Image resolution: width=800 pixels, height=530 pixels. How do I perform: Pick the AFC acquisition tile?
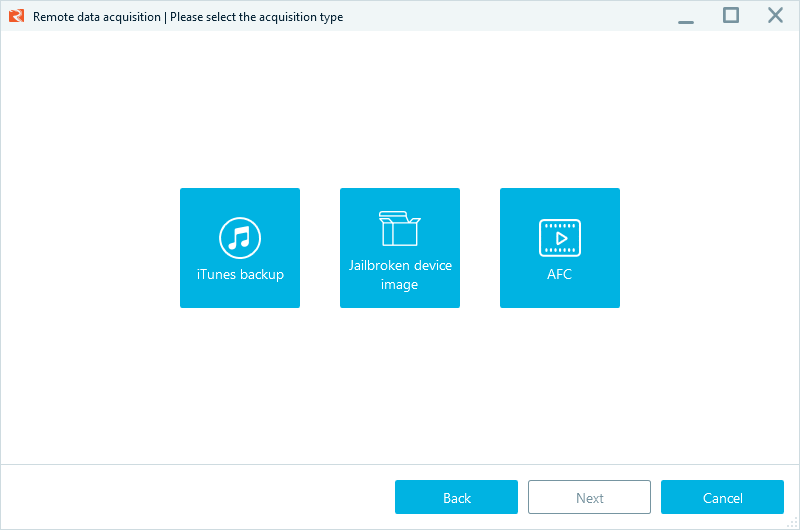coord(560,248)
